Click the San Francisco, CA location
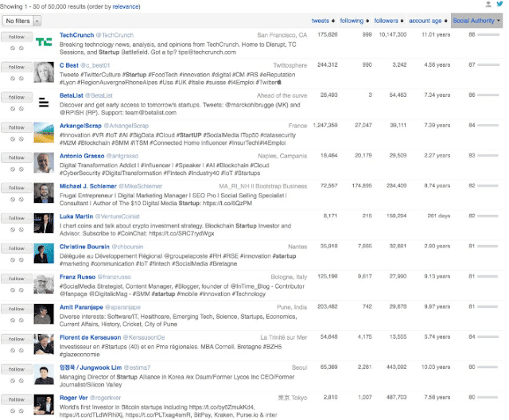This screenshot has height=420, width=509. pos(282,35)
